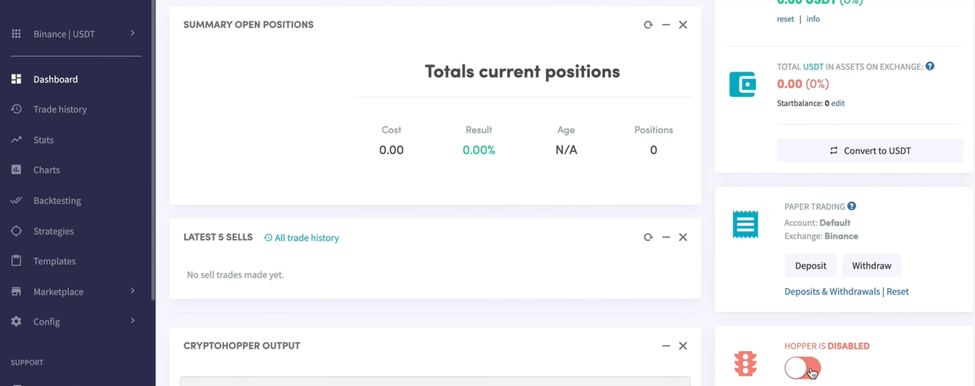Toggle the hopper enabled switch
The width and height of the screenshot is (975, 386).
(802, 368)
